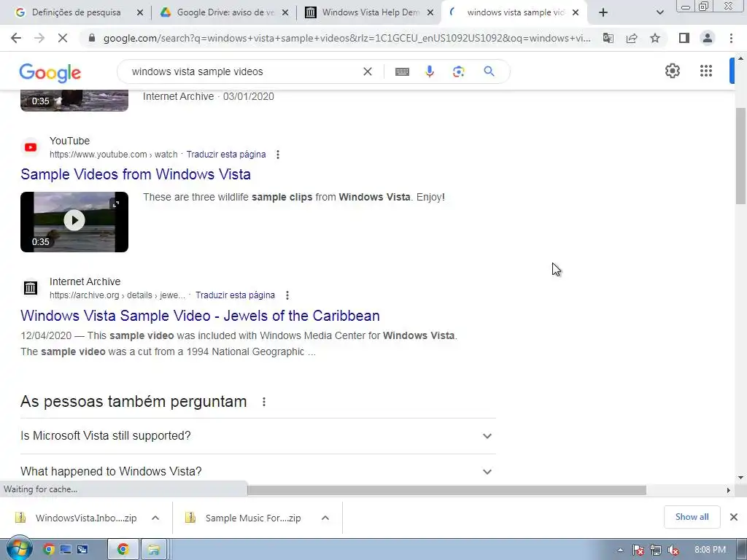
Task: Open more options for Internet Archive result
Action: click(x=287, y=295)
